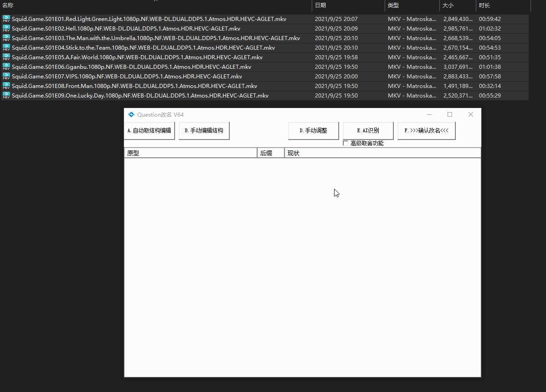Click size value 3,037,691...
546x392 pixels.
point(458,67)
